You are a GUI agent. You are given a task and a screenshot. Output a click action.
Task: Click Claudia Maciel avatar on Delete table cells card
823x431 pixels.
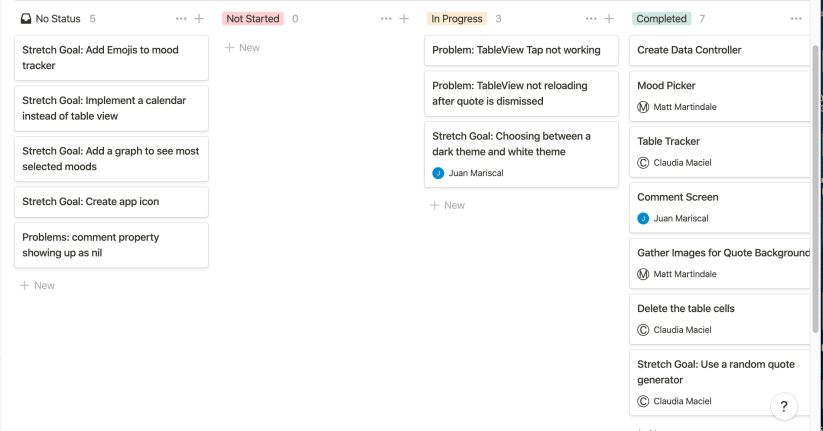coord(643,330)
